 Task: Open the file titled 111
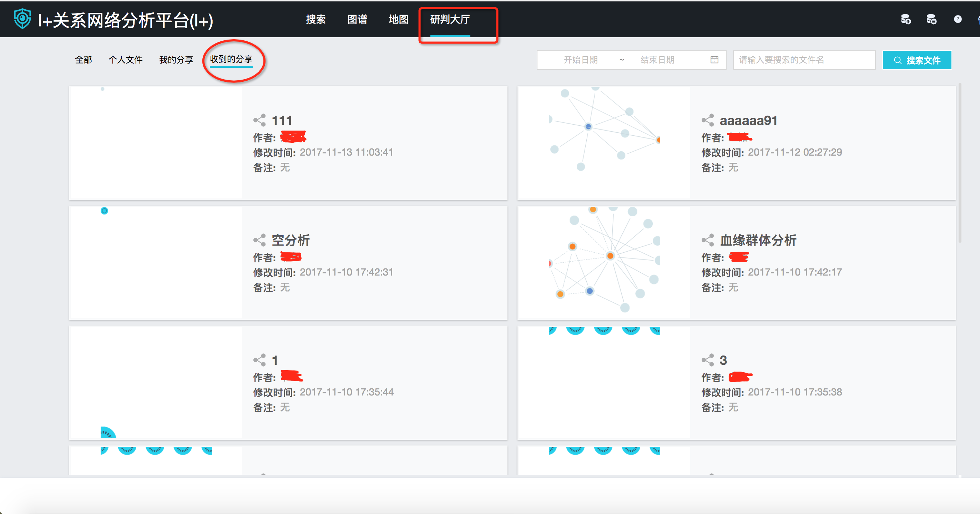click(x=282, y=120)
